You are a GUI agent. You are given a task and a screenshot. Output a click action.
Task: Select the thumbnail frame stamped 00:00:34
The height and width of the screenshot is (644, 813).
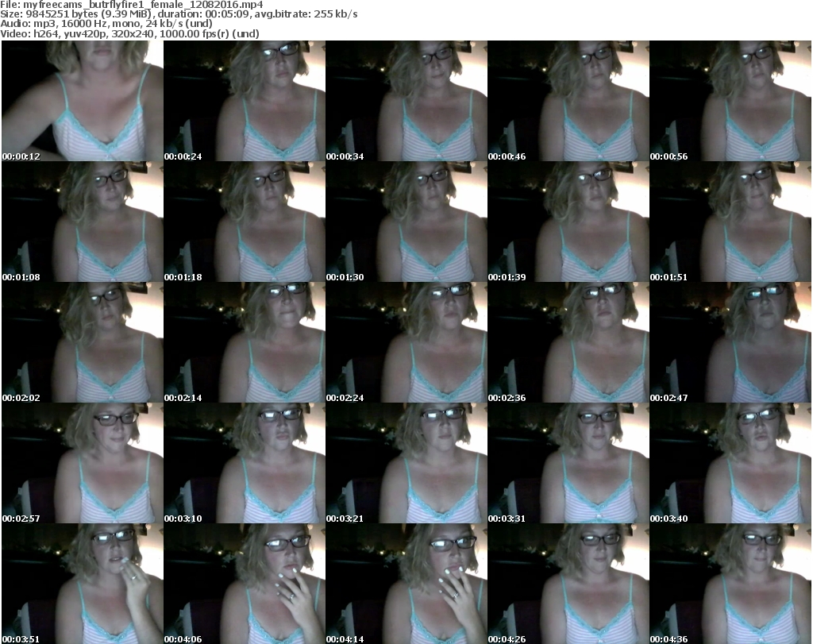(x=406, y=101)
